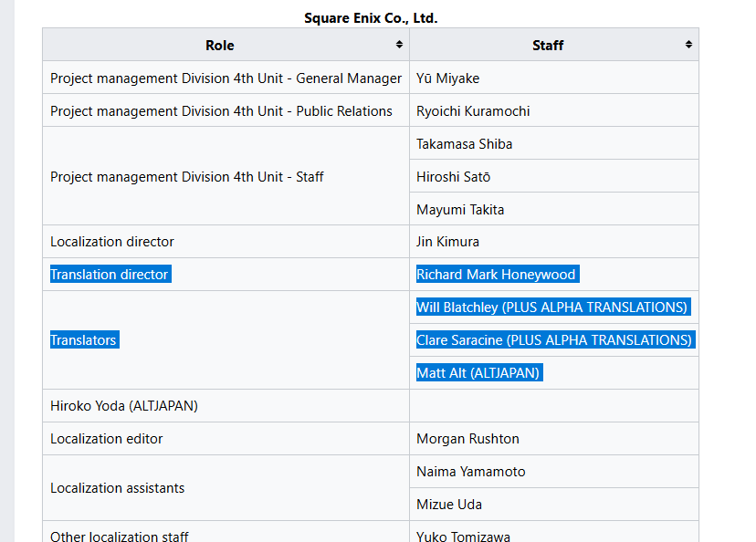Sort table by Staff column arrows

click(688, 45)
